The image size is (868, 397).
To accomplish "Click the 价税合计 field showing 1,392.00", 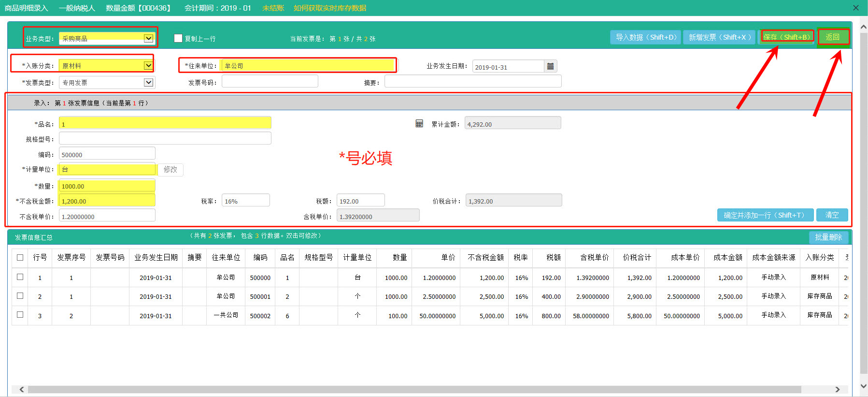I will [514, 200].
